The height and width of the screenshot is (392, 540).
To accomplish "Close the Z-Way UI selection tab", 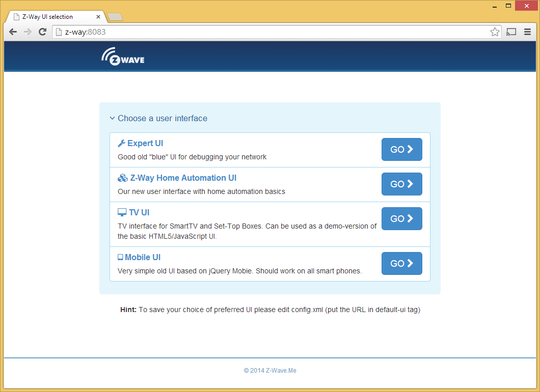I will coord(98,16).
